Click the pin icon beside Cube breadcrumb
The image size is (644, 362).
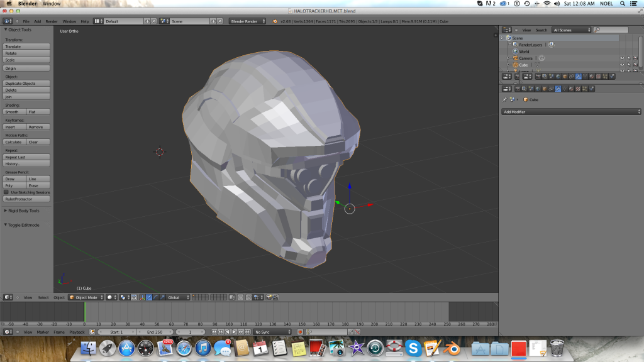click(x=505, y=100)
